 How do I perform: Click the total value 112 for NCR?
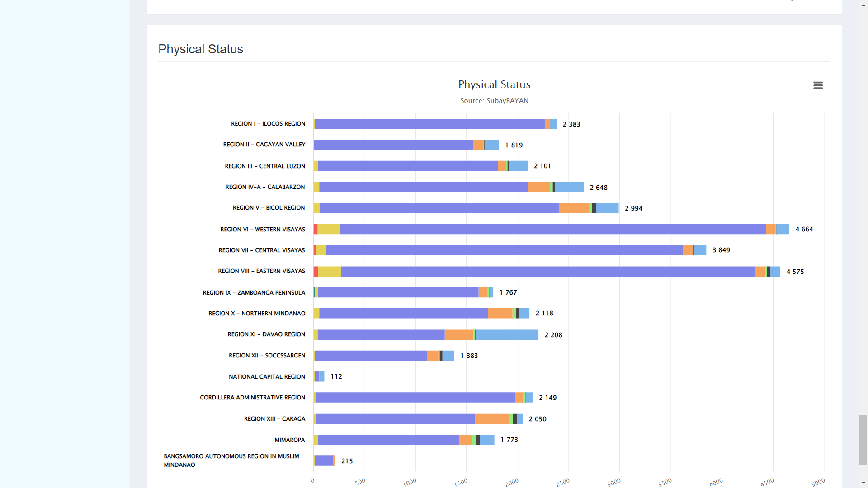pos(336,377)
